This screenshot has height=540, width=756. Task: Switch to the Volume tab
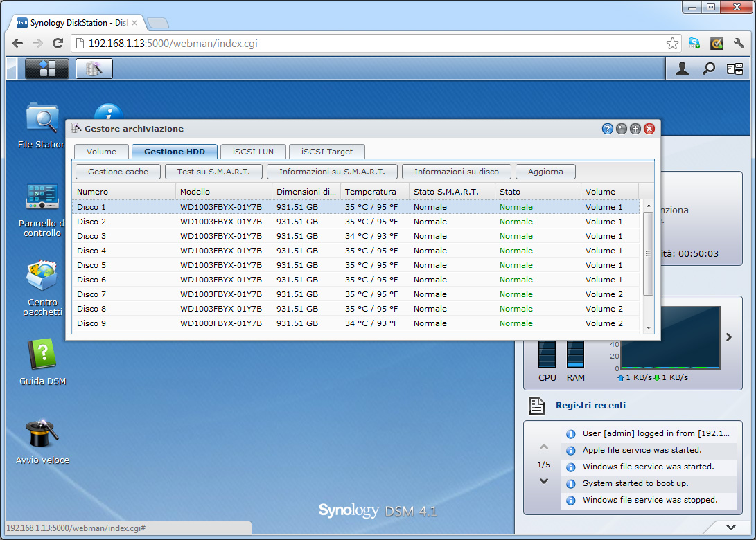pos(101,151)
